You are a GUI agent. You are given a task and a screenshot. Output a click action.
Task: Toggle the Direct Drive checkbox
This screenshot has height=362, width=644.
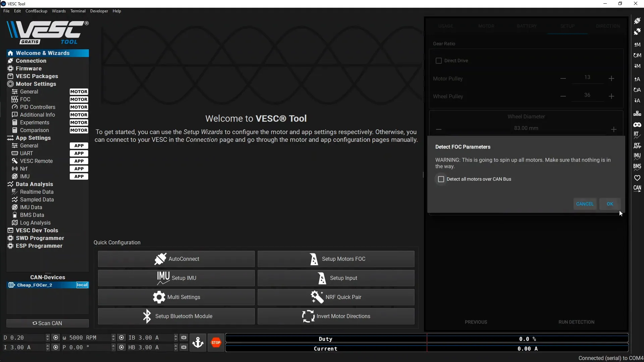[x=439, y=61]
